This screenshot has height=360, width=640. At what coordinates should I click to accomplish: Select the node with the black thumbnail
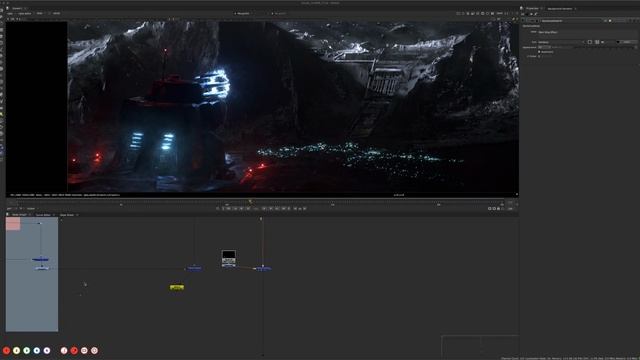[x=229, y=258]
